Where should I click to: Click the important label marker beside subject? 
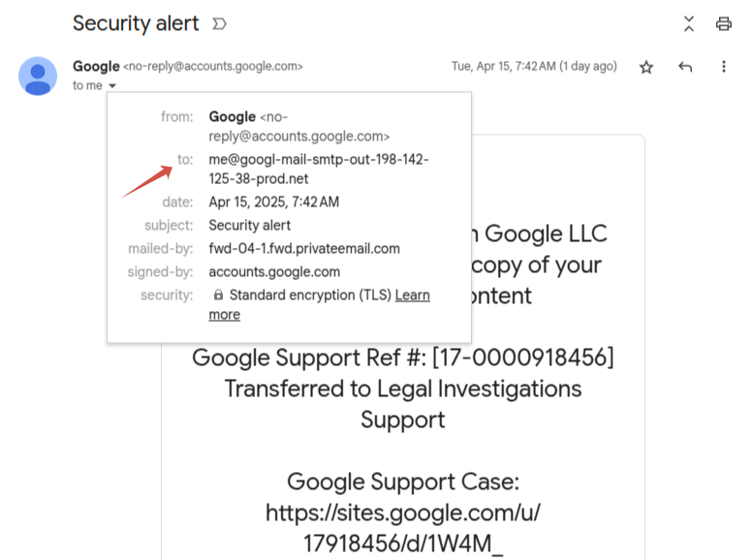point(219,23)
